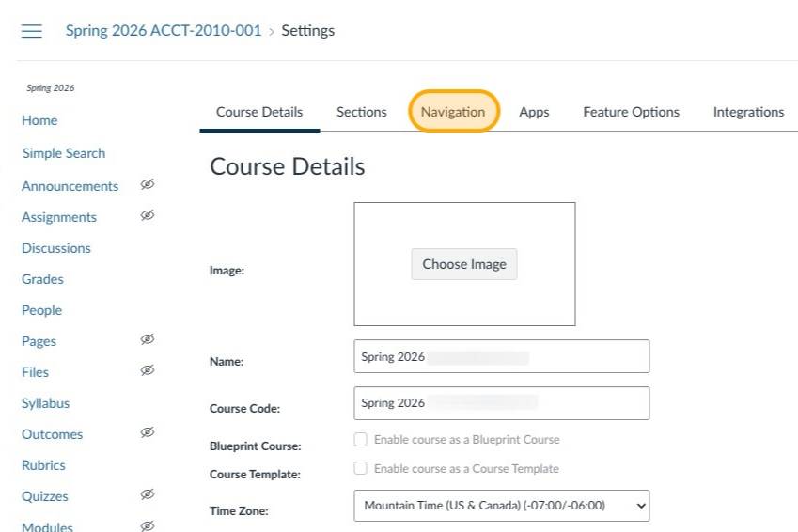Enable course as a Blueprint Course
The width and height of the screenshot is (798, 532).
click(x=361, y=440)
